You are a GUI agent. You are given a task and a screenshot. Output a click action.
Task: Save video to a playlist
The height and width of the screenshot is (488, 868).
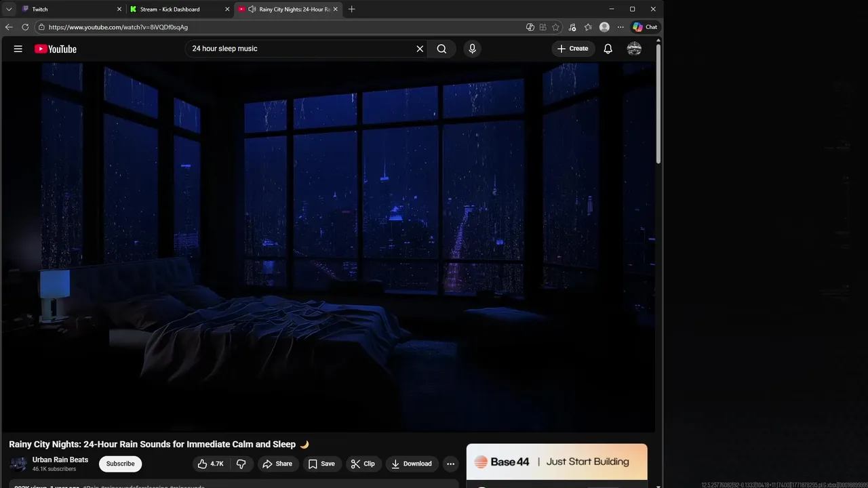point(321,464)
